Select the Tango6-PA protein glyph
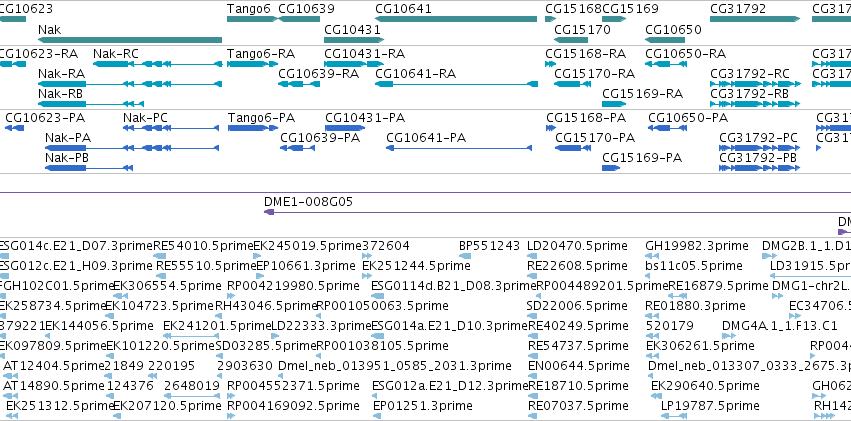This screenshot has height=421, width=851. tap(252, 128)
